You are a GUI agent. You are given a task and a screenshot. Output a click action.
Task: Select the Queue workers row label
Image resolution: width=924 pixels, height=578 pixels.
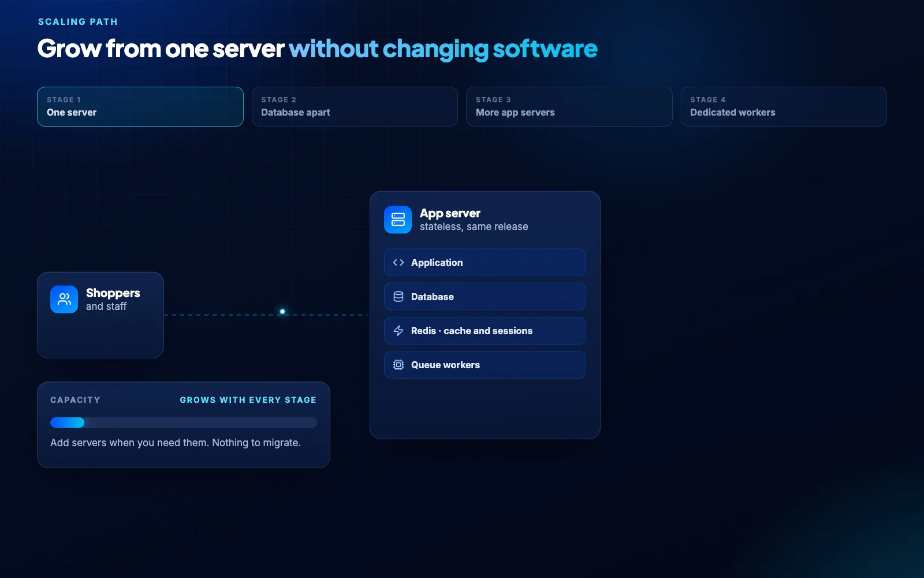(445, 365)
